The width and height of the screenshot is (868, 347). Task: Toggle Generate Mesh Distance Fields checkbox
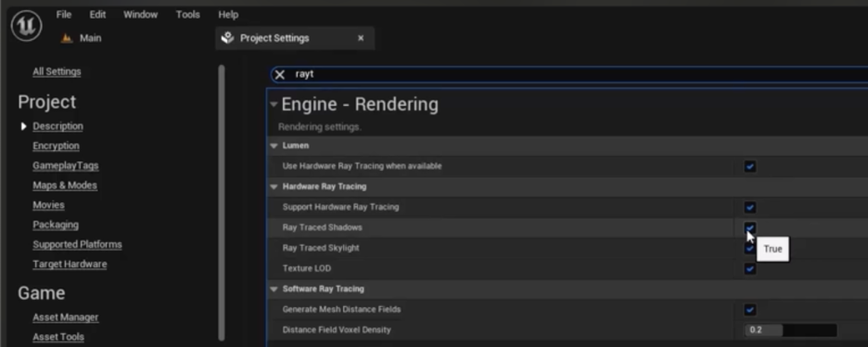[x=749, y=310]
